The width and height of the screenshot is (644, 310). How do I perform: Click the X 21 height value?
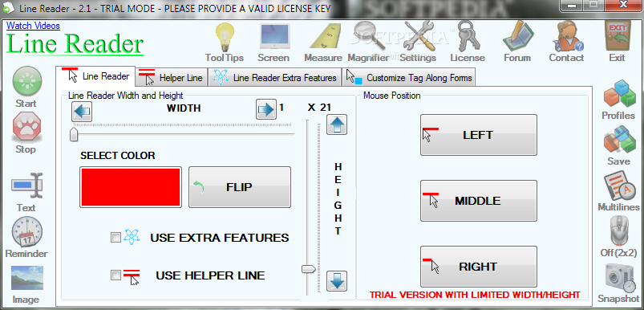(319, 108)
